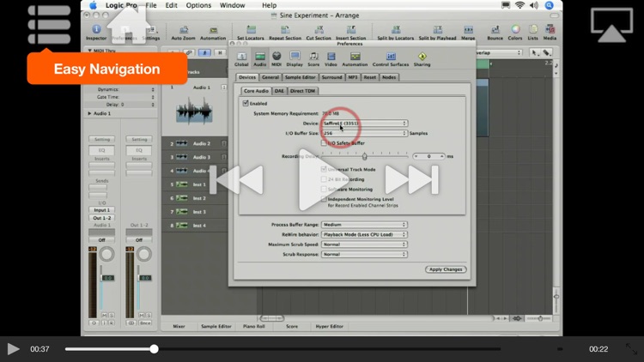Image resolution: width=644 pixels, height=362 pixels.
Task: Select Sharing preferences icon
Action: point(422,58)
